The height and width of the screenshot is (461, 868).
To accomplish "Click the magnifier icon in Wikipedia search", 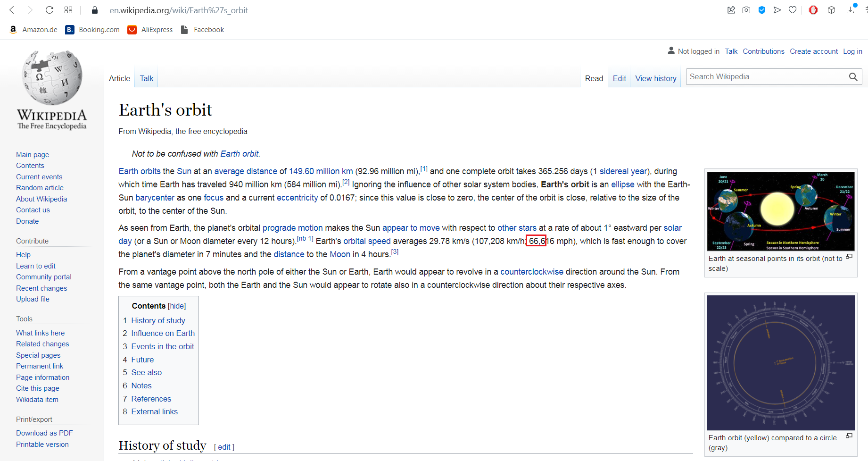I will click(853, 77).
